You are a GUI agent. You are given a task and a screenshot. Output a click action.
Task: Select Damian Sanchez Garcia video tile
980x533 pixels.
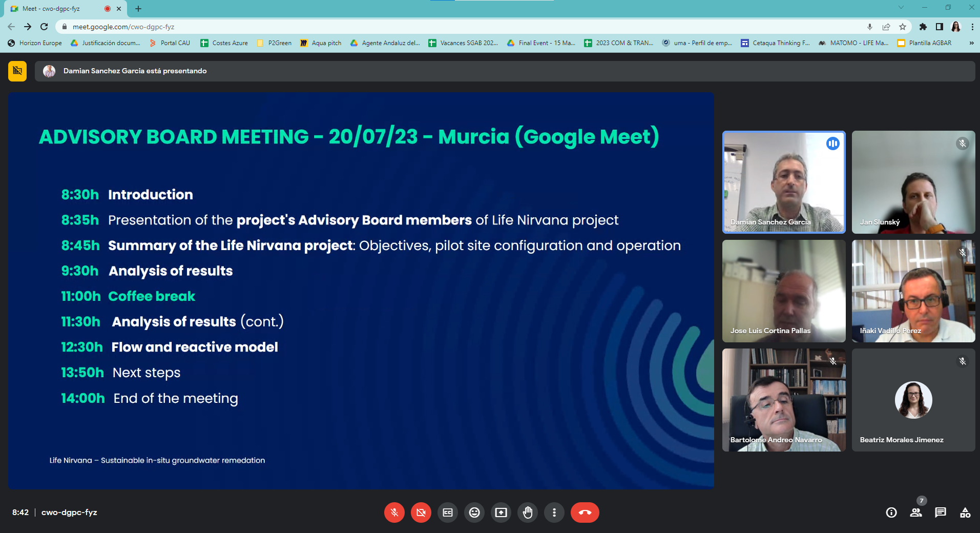pyautogui.click(x=784, y=182)
